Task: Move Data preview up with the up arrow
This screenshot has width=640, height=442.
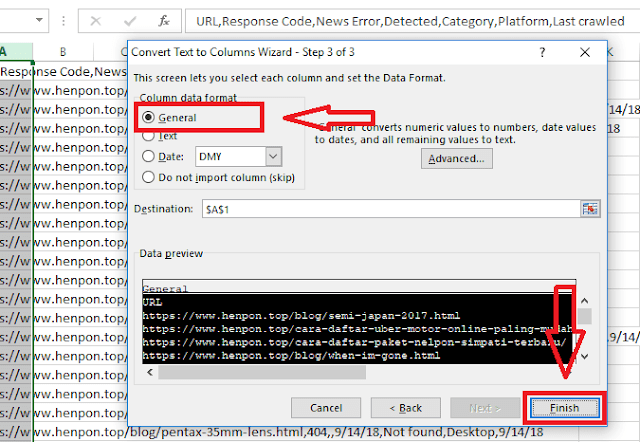Action: coord(584,301)
